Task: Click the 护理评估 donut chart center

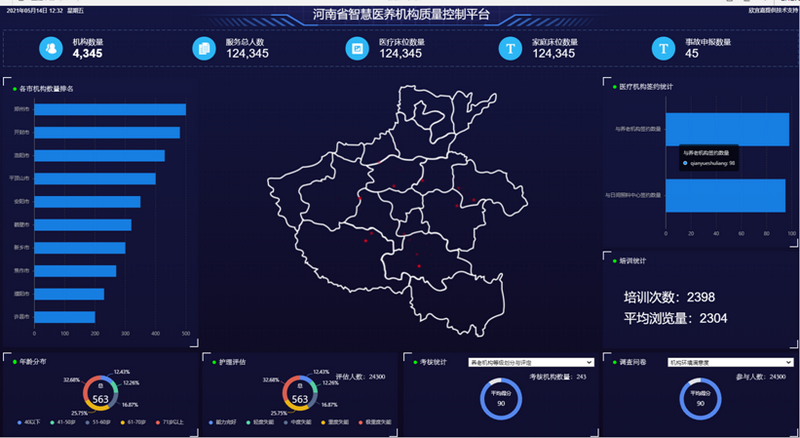Action: click(300, 397)
